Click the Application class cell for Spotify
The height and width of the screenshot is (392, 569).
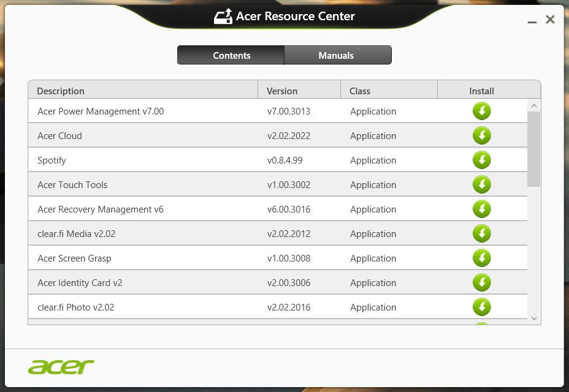(x=373, y=160)
